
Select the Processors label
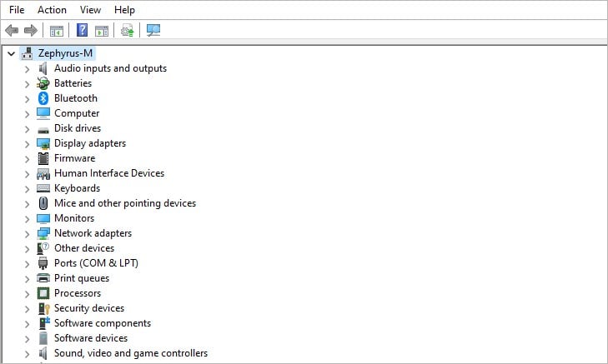tap(78, 293)
